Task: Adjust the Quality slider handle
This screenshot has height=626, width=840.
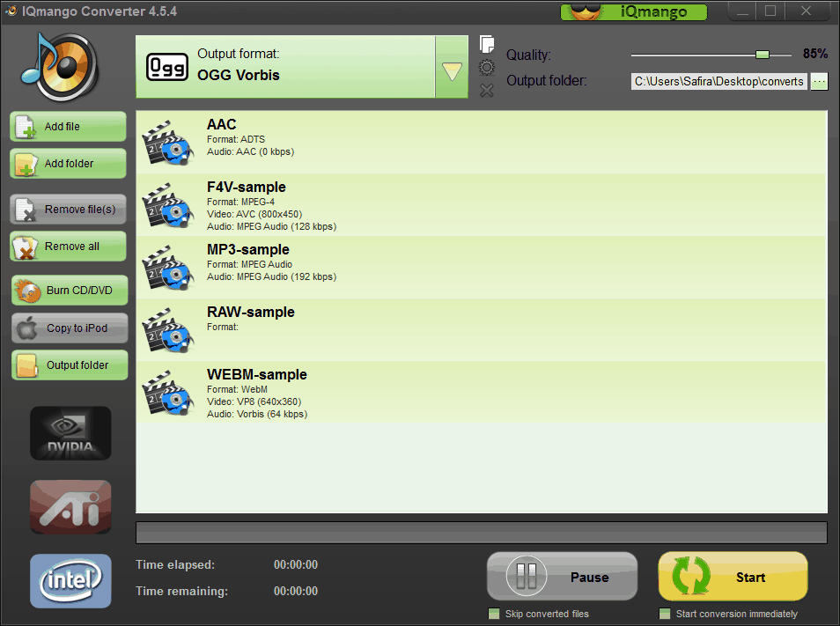Action: 763,55
